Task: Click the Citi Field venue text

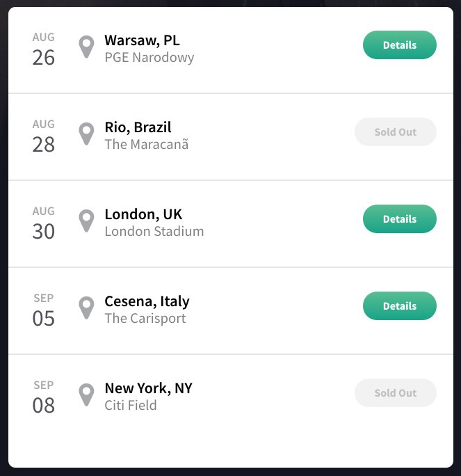Action: click(x=130, y=406)
